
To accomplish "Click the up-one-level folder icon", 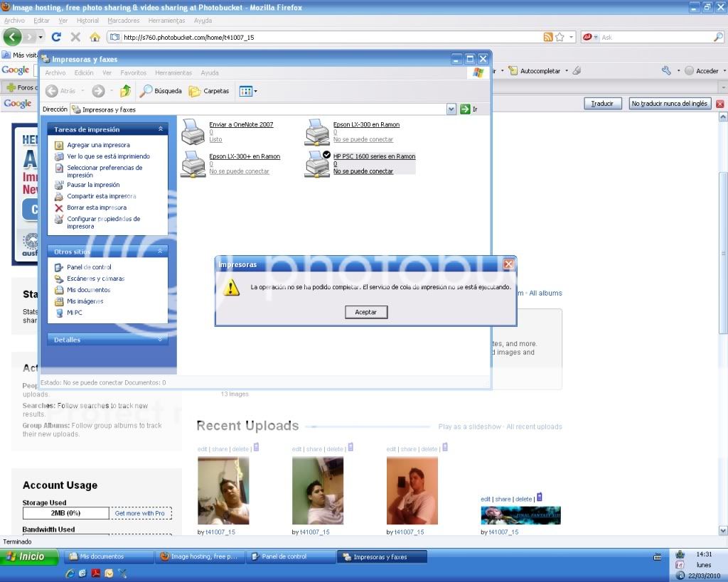I will pyautogui.click(x=125, y=91).
